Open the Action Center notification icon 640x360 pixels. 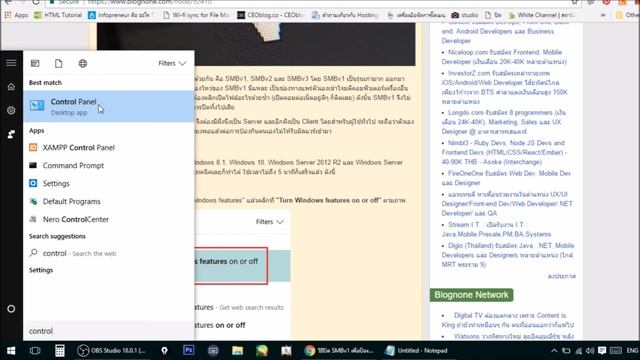(602, 351)
